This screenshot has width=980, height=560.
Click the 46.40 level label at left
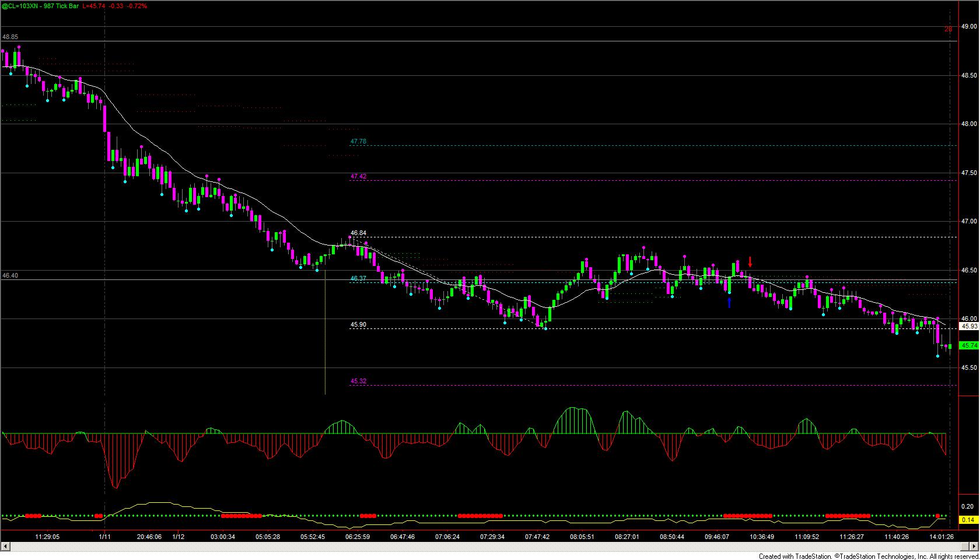(x=10, y=275)
